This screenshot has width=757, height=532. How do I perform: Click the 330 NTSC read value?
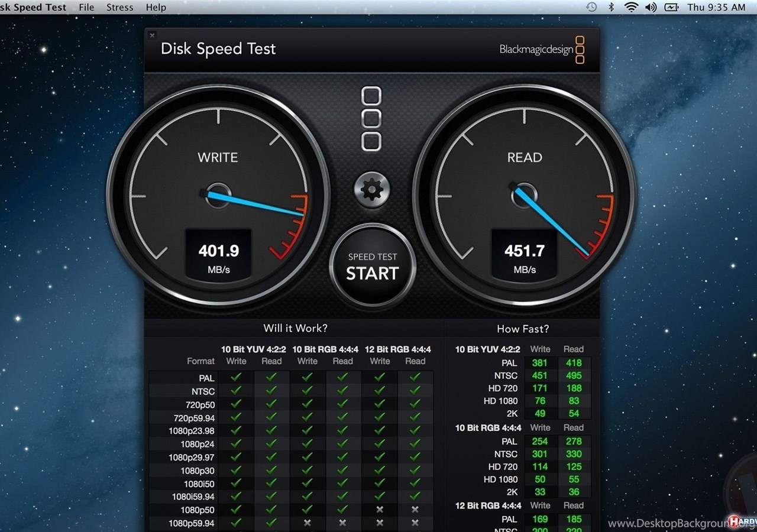tap(574, 454)
